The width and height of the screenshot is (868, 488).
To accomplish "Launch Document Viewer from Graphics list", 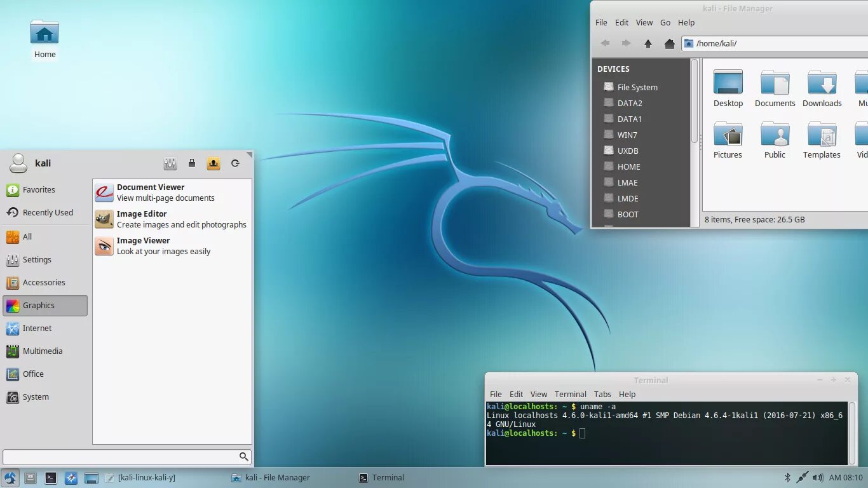I will tap(172, 193).
